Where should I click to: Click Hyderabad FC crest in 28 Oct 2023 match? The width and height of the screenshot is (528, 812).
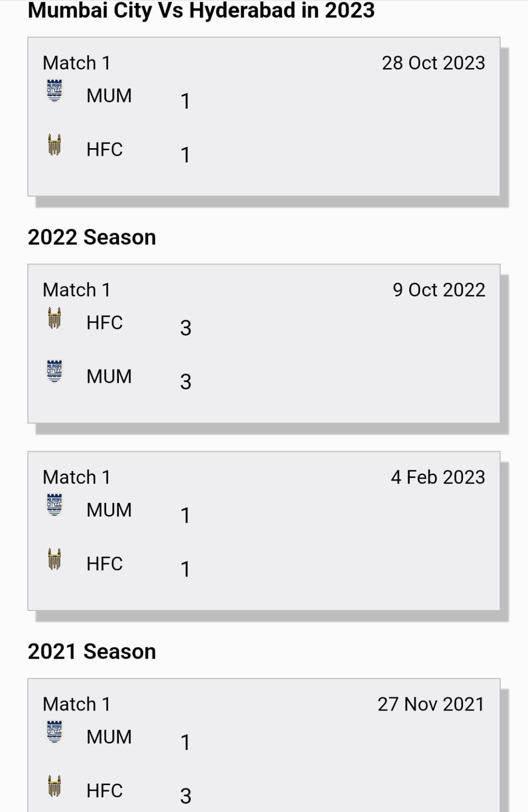pyautogui.click(x=54, y=145)
